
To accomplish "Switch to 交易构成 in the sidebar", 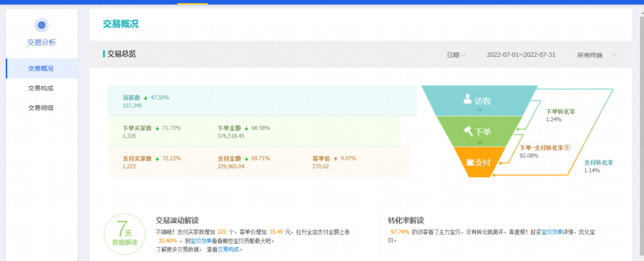I will (41, 88).
